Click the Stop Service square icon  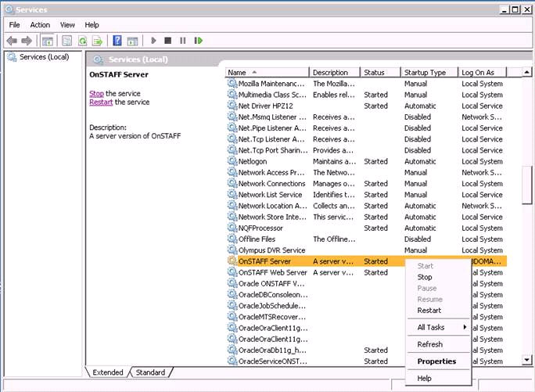(168, 41)
